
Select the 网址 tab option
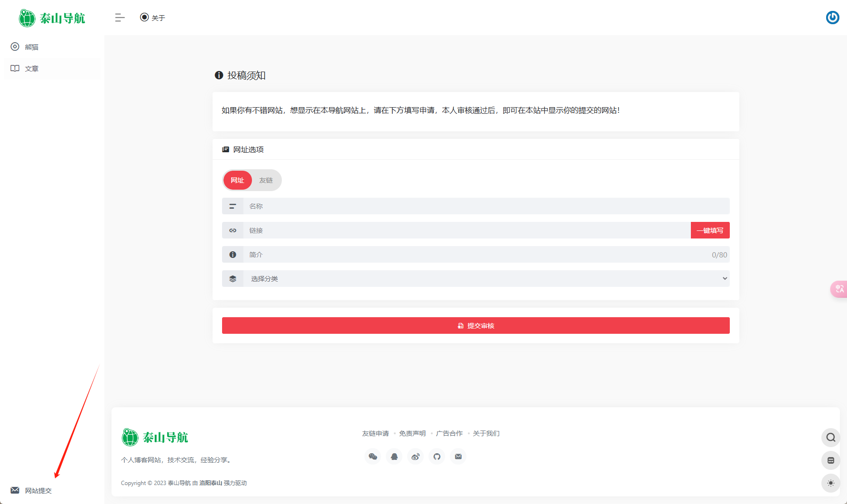tap(237, 180)
